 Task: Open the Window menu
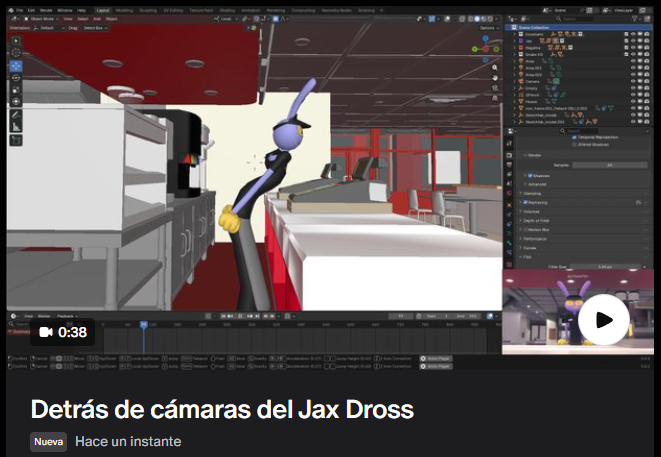[64, 10]
